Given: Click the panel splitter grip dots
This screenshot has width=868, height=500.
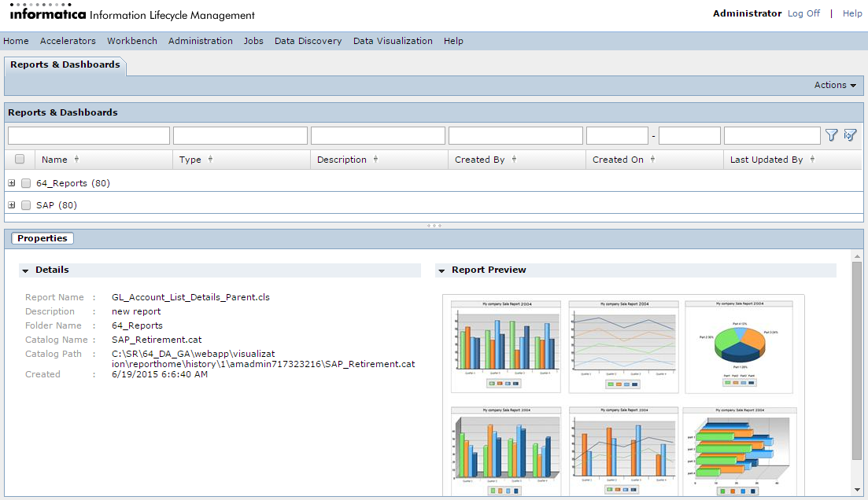Looking at the screenshot, I should (x=434, y=226).
